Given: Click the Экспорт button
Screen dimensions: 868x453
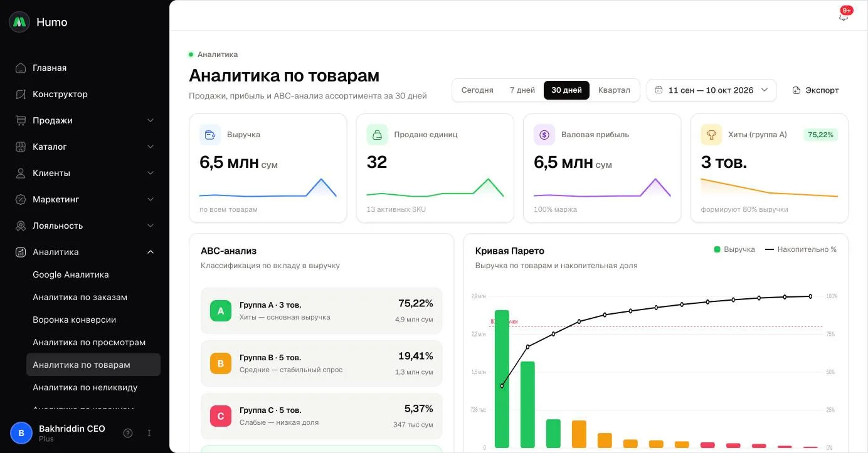Looking at the screenshot, I should pyautogui.click(x=815, y=90).
